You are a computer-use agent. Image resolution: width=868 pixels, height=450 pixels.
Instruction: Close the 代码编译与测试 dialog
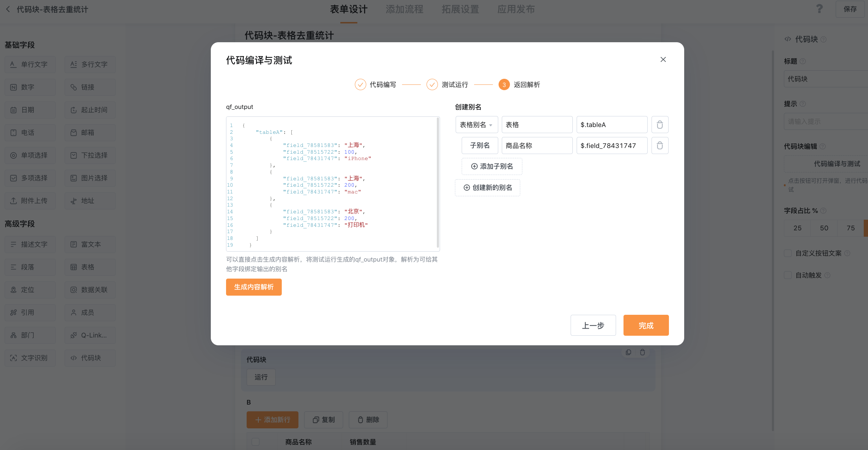(x=663, y=60)
